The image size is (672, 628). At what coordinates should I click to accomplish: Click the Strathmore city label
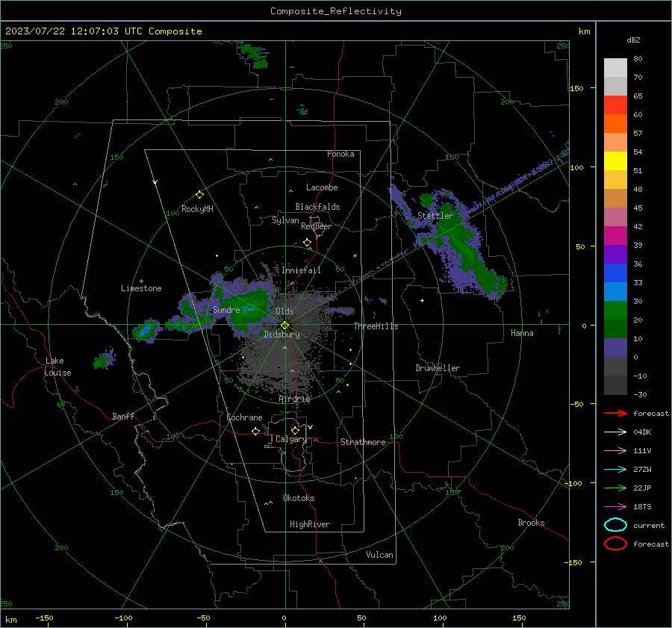[x=363, y=442]
